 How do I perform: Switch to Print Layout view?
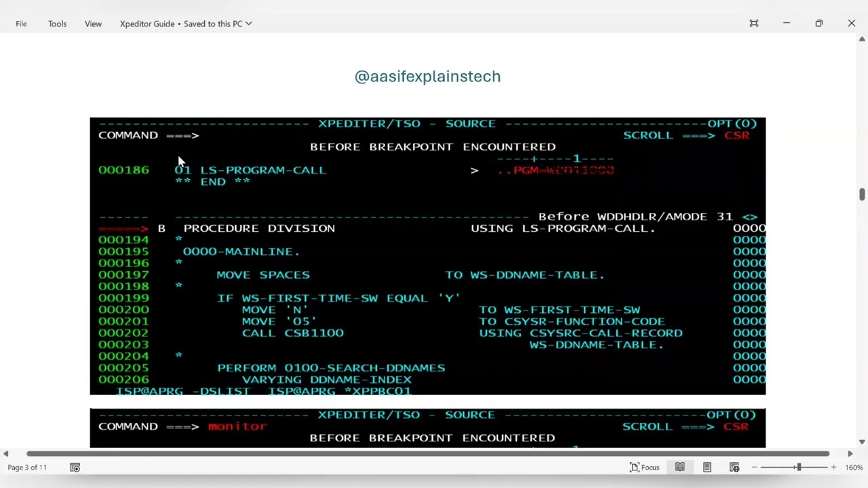pyautogui.click(x=707, y=468)
